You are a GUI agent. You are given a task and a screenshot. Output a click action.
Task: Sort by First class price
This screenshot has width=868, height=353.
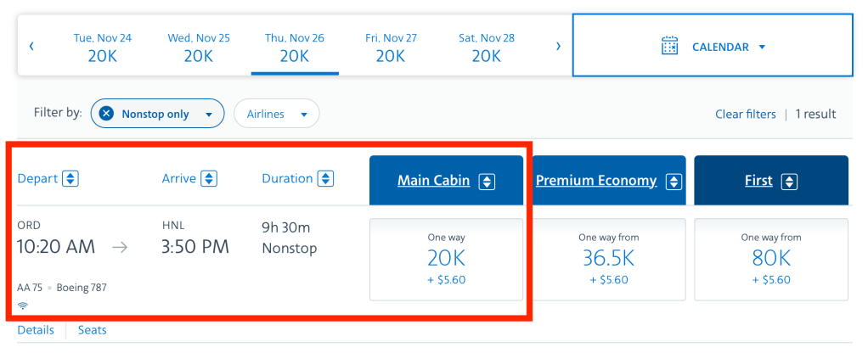tap(789, 181)
